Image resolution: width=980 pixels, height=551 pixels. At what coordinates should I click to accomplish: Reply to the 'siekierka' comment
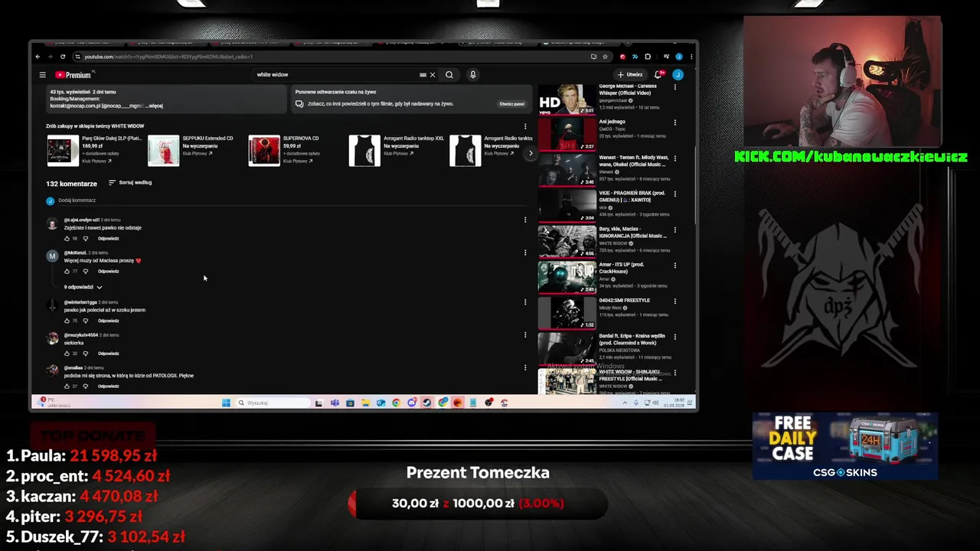tap(108, 354)
